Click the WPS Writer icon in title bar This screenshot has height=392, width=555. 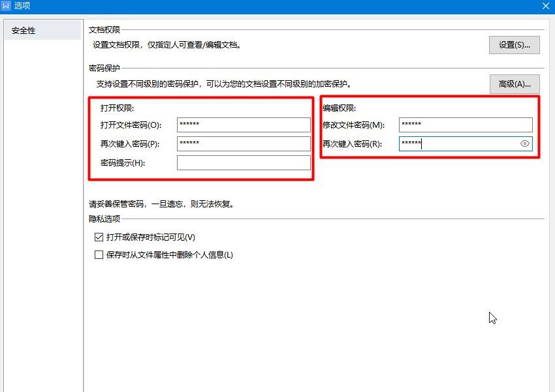pyautogui.click(x=7, y=6)
